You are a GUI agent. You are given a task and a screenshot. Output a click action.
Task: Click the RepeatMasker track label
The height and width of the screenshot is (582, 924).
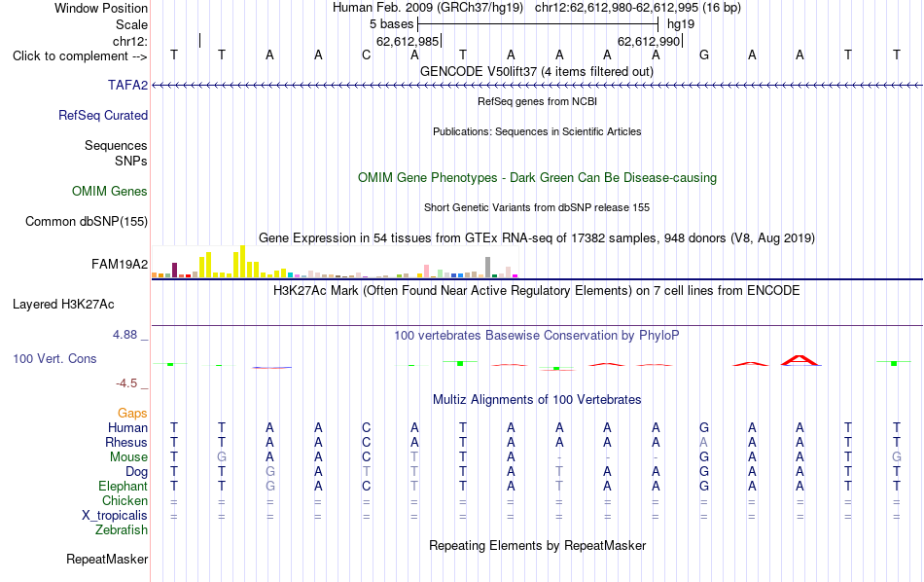107,559
